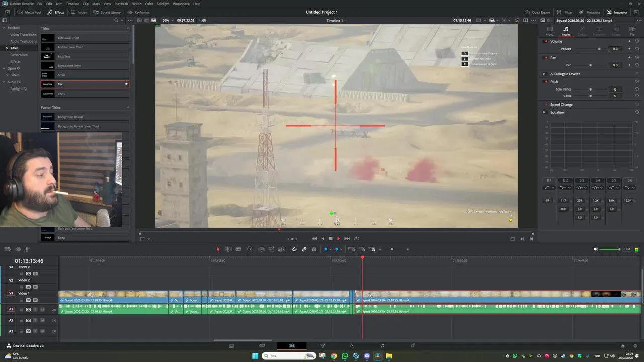Lock the Video 1 track

click(x=21, y=300)
